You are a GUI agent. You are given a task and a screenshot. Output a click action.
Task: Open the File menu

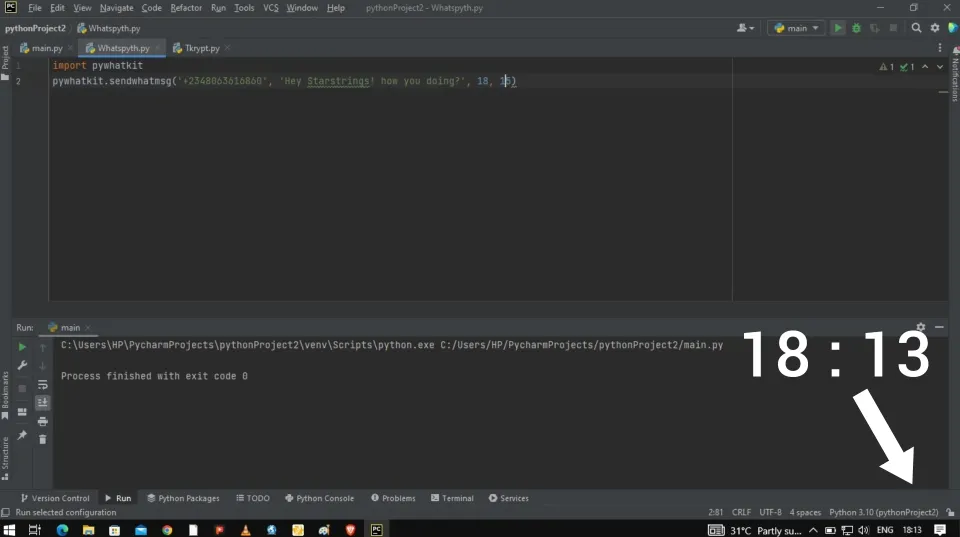tap(35, 8)
